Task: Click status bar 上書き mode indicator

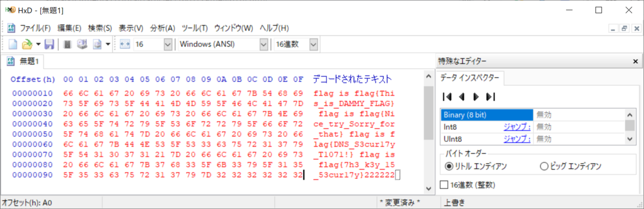Action: point(454,203)
